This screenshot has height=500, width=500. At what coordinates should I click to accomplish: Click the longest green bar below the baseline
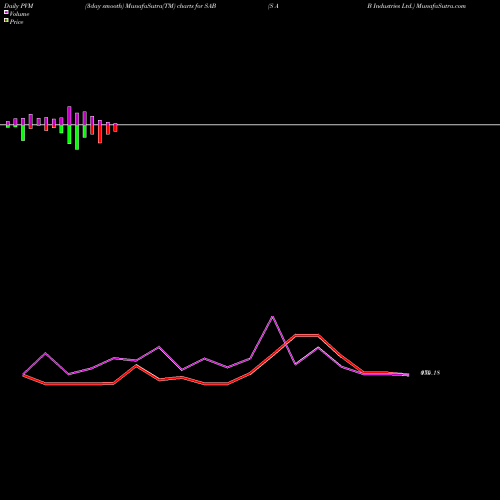77,137
